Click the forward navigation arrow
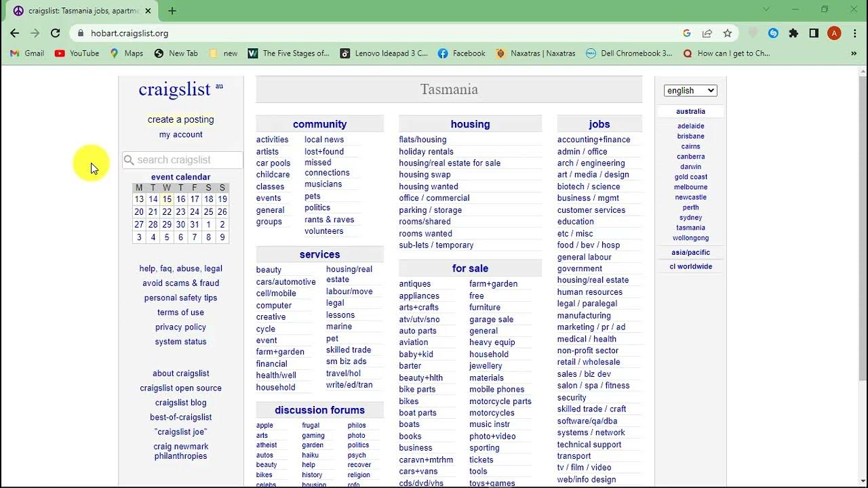 coord(35,33)
